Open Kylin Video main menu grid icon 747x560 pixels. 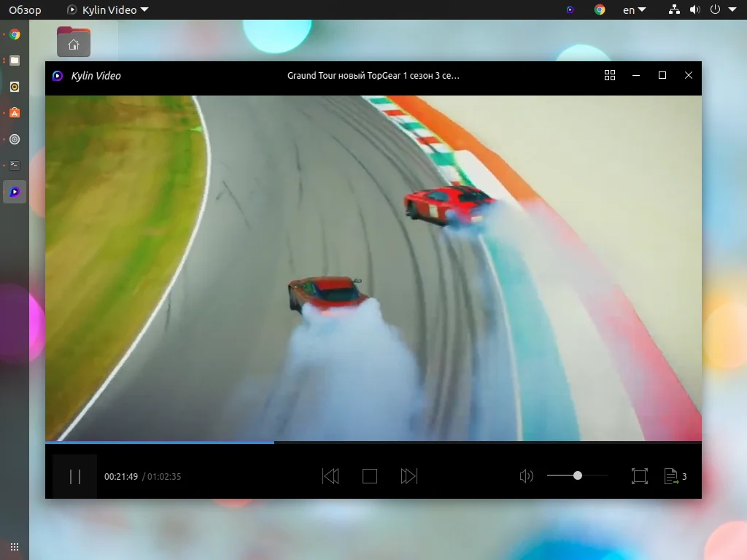click(x=610, y=75)
